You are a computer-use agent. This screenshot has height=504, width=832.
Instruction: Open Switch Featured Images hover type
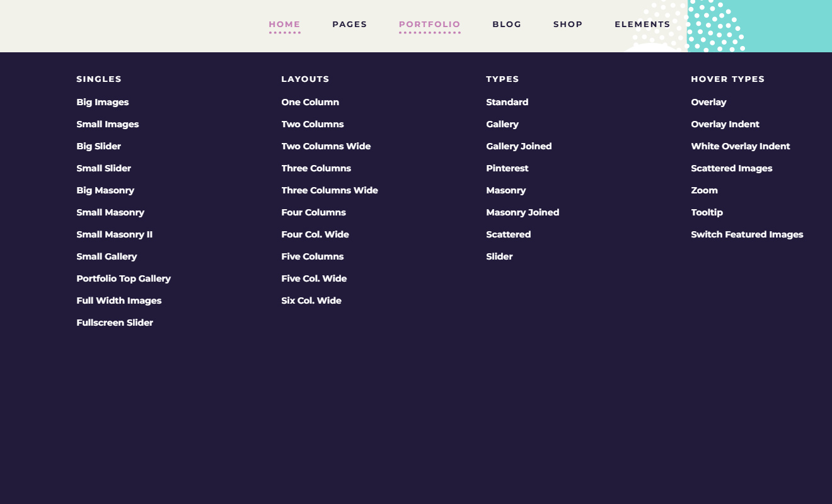coord(747,234)
